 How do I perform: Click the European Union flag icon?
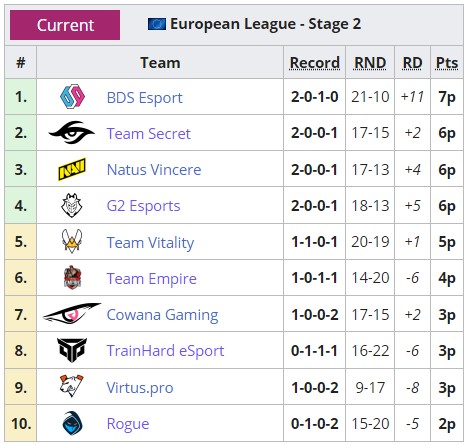(157, 24)
